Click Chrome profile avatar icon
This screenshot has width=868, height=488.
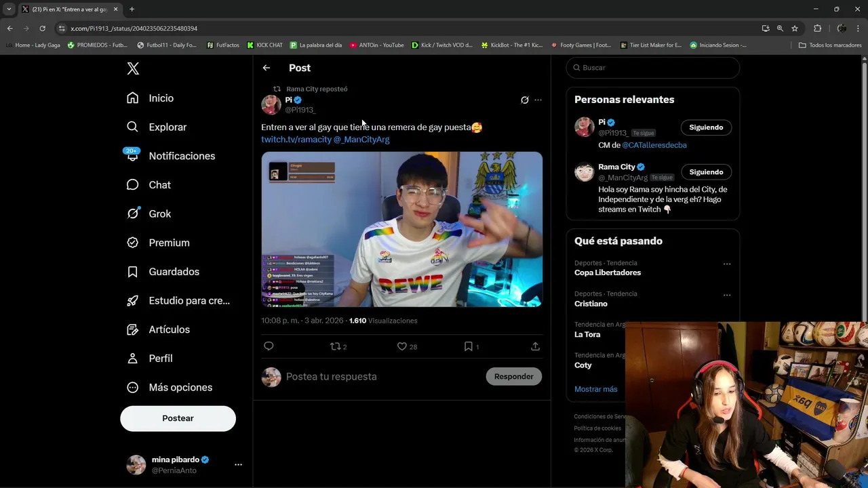[842, 28]
